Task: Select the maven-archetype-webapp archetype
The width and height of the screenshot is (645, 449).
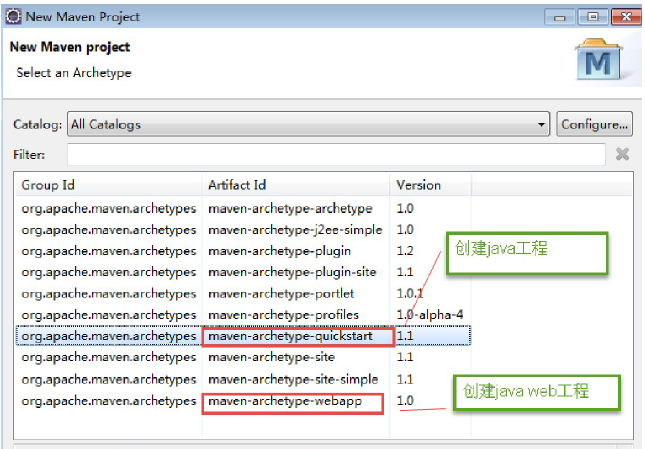Action: pyautogui.click(x=243, y=401)
